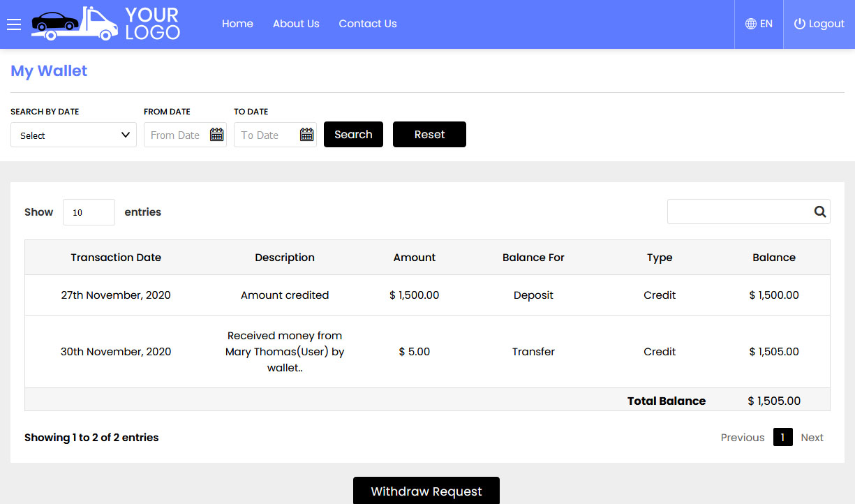Viewport: 855px width, 504px height.
Task: Open the From Date calendar icon
Action: 217,135
